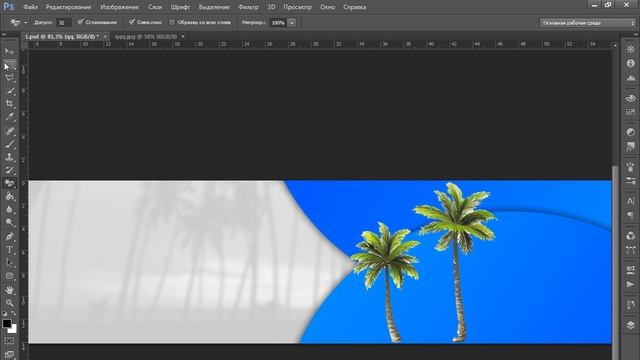
Task: Select the Healing Brush tool
Action: (9, 131)
